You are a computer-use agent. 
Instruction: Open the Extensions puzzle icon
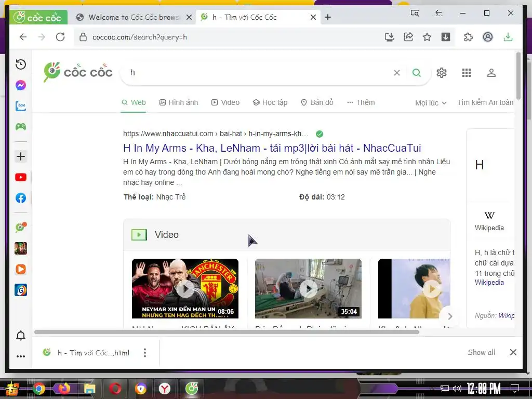(x=468, y=37)
